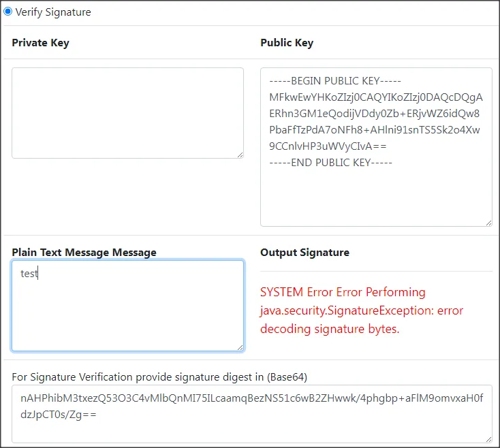Select the Verify Signature radio button
Screen dimensions: 500x448
tap(8, 12)
